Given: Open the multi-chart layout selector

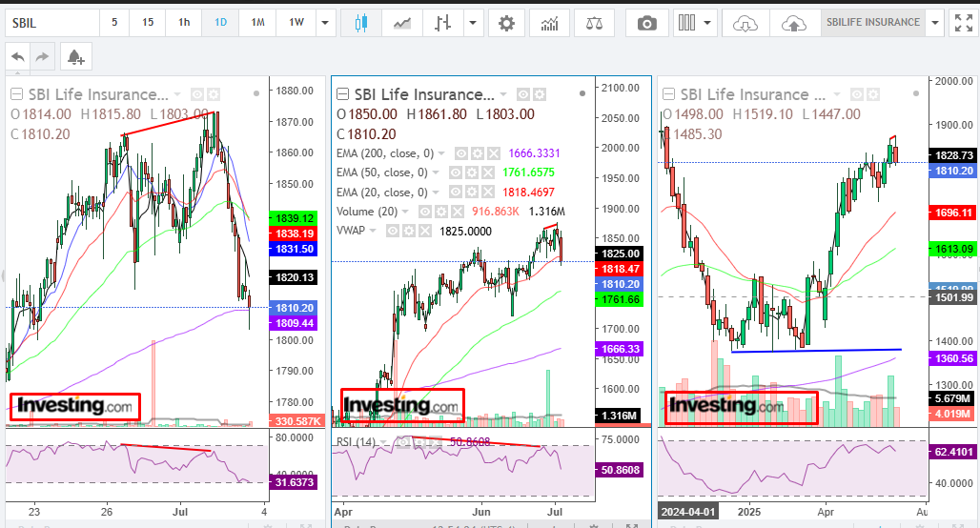Looking at the screenshot, I should pos(687,23).
